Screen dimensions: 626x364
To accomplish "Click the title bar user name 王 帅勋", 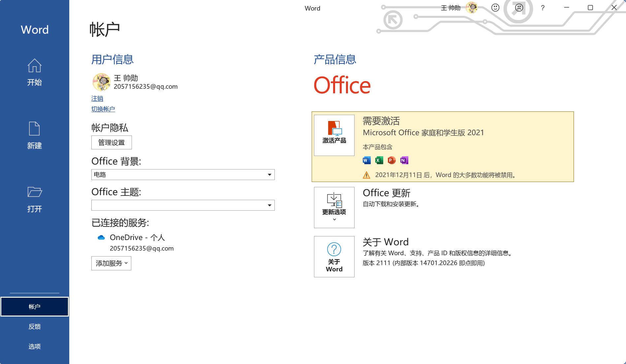I will click(451, 8).
